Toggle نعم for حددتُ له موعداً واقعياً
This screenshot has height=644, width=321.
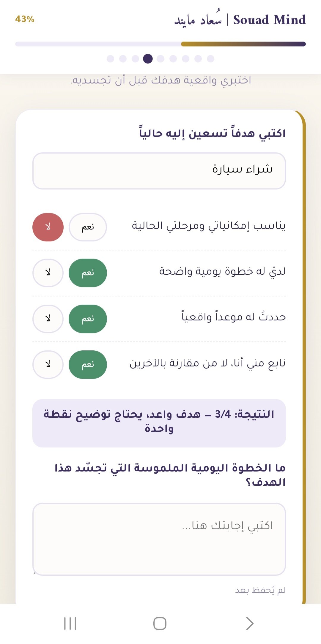tap(88, 319)
